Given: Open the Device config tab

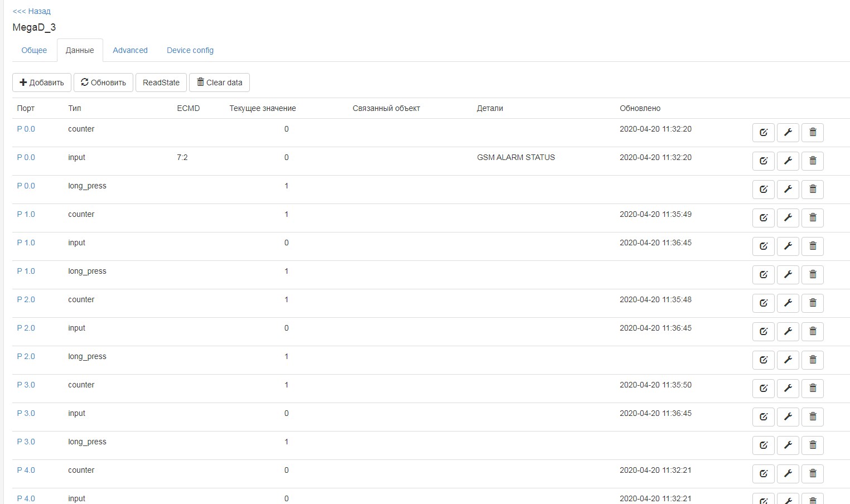Looking at the screenshot, I should [190, 50].
